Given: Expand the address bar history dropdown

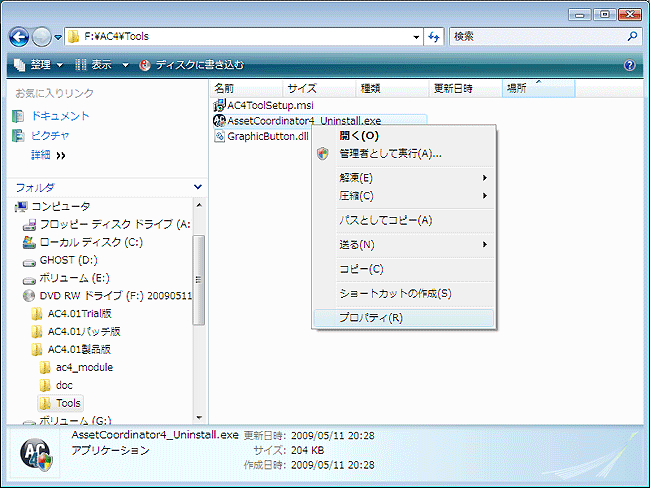Looking at the screenshot, I should (x=416, y=37).
